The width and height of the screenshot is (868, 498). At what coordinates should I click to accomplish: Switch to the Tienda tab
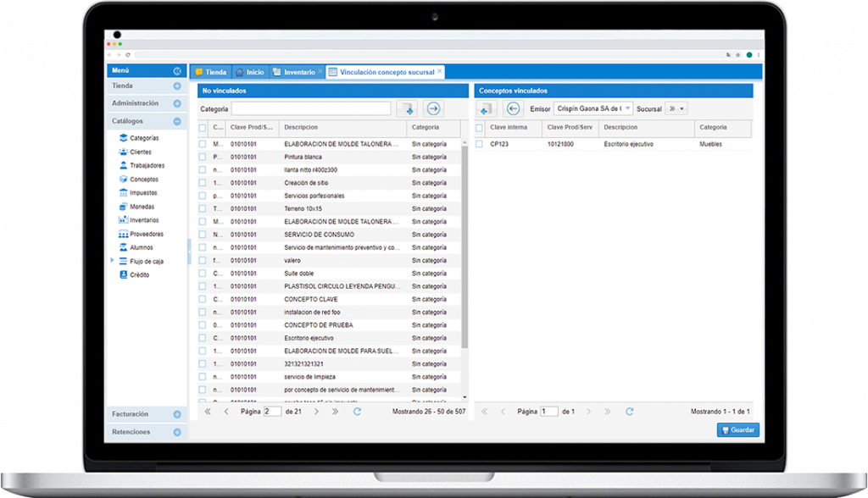211,72
